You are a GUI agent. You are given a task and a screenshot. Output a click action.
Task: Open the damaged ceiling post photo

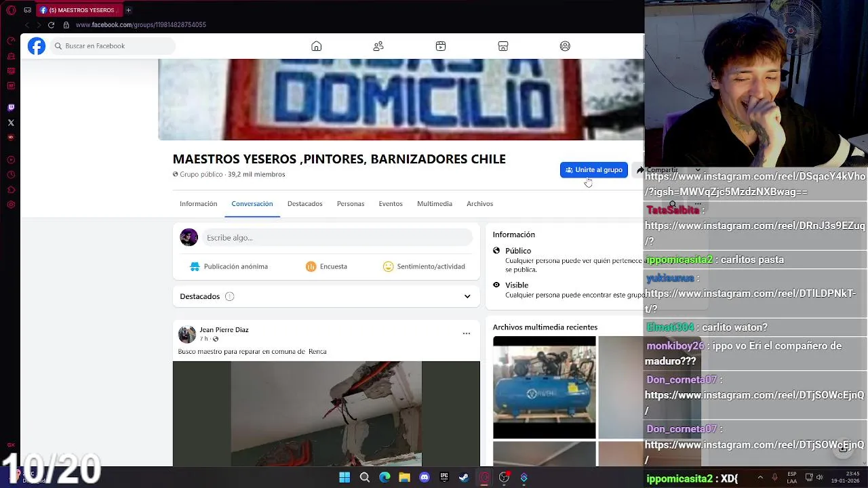326,413
